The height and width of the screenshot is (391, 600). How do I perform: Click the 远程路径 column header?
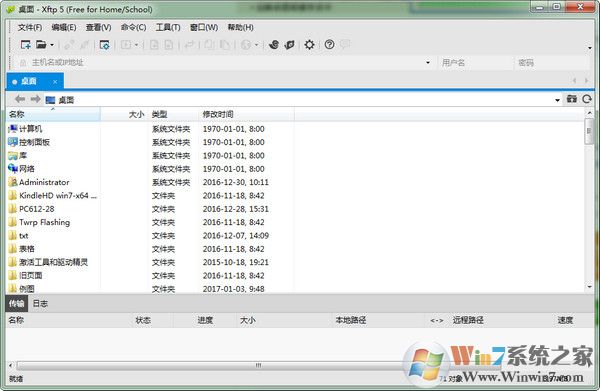(x=468, y=320)
